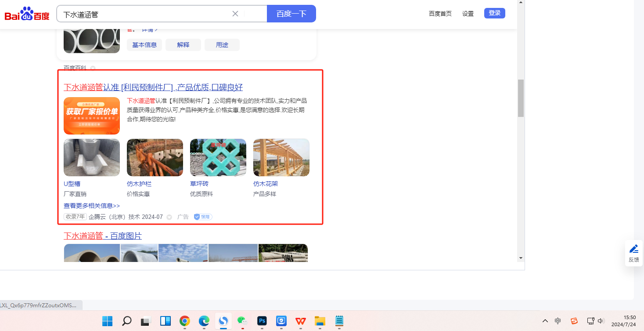Viewport: 644px width, 331px height.
Task: Launch Microsoft Edge from the taskbar
Action: point(204,321)
